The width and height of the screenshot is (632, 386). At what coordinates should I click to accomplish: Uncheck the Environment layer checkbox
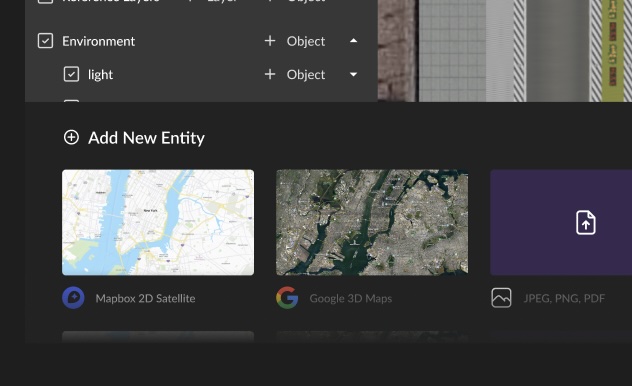click(45, 41)
